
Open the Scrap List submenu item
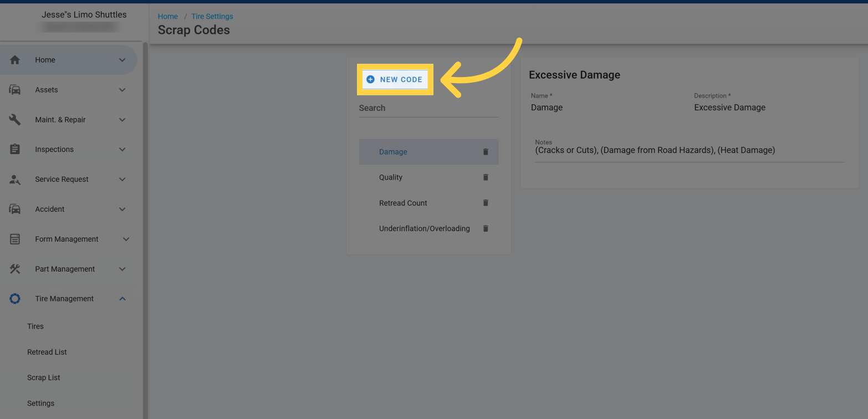pyautogui.click(x=44, y=377)
